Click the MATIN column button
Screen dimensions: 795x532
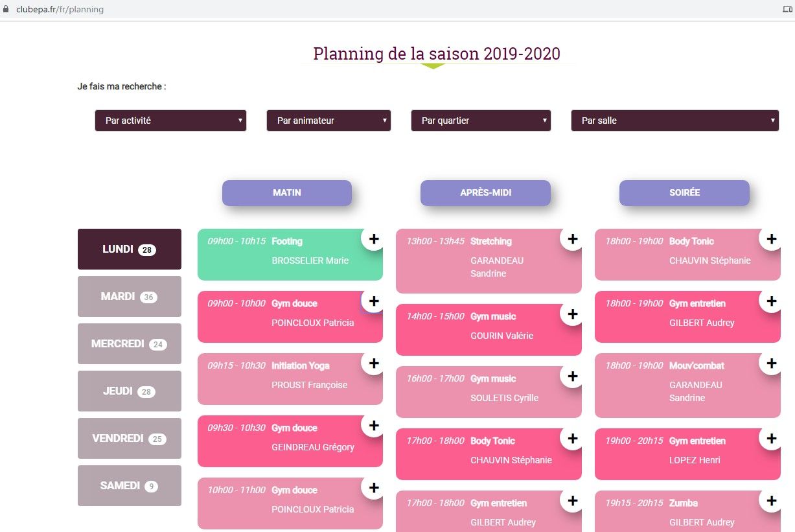[x=286, y=193]
